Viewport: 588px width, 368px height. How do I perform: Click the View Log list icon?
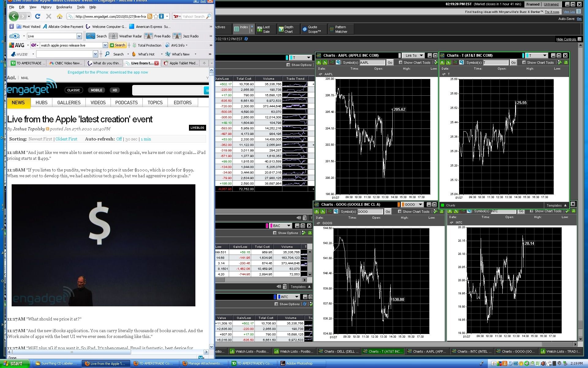click(579, 11)
